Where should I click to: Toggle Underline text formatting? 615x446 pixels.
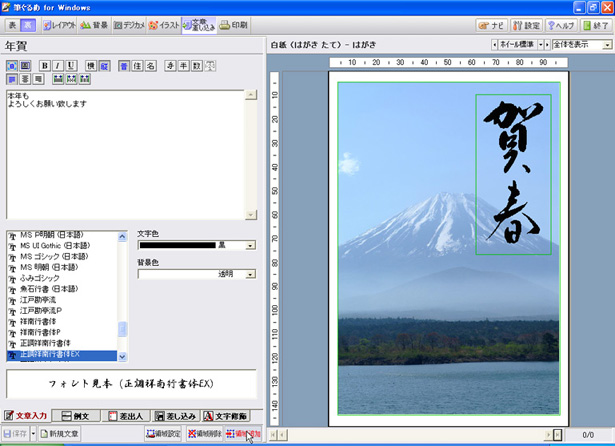71,65
